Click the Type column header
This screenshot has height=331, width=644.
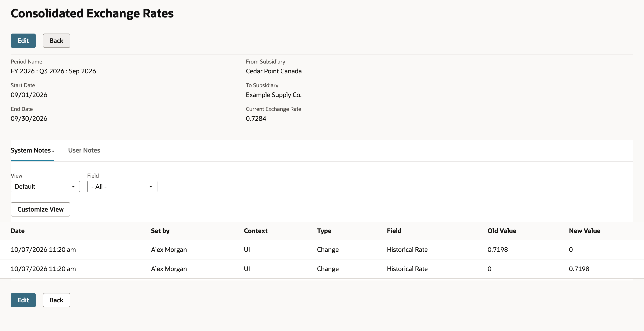[x=324, y=231]
